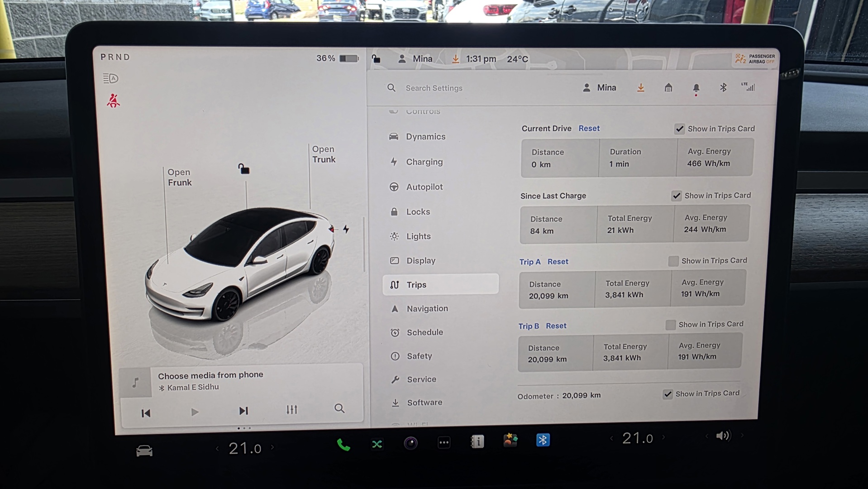Open the HomeLink garage icon
The image size is (868, 489).
[x=668, y=88]
